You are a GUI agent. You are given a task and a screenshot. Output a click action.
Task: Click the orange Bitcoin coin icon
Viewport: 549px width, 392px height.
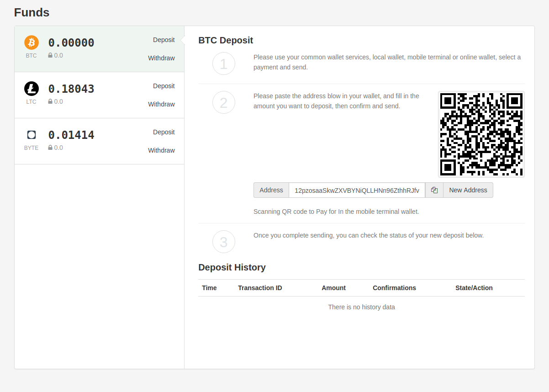pos(32,42)
